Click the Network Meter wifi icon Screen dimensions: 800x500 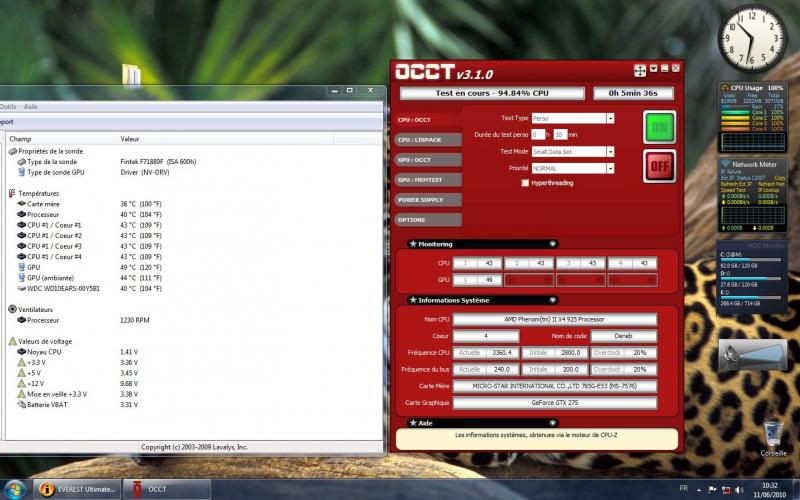coord(725,164)
